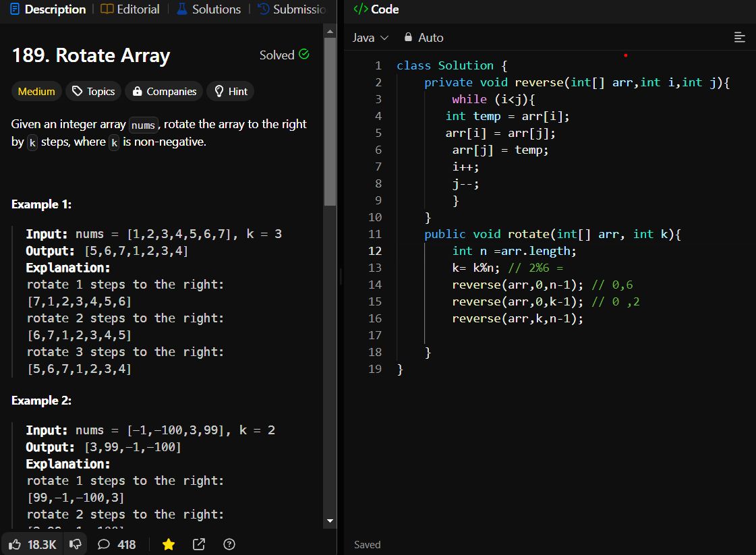The width and height of the screenshot is (756, 555).
Task: Click line number 12 in the gutter
Action: 375,252
